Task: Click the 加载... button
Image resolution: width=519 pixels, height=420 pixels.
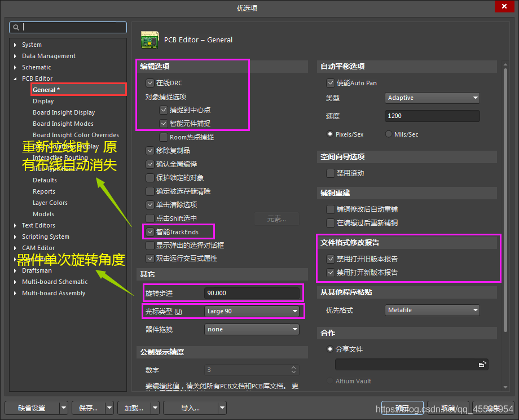Action: point(134,408)
